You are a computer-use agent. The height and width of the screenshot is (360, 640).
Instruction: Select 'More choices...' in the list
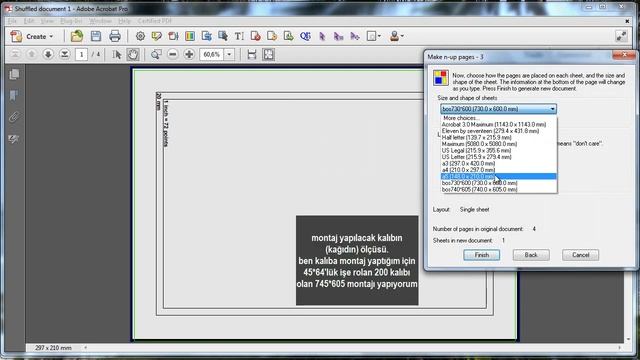point(498,118)
